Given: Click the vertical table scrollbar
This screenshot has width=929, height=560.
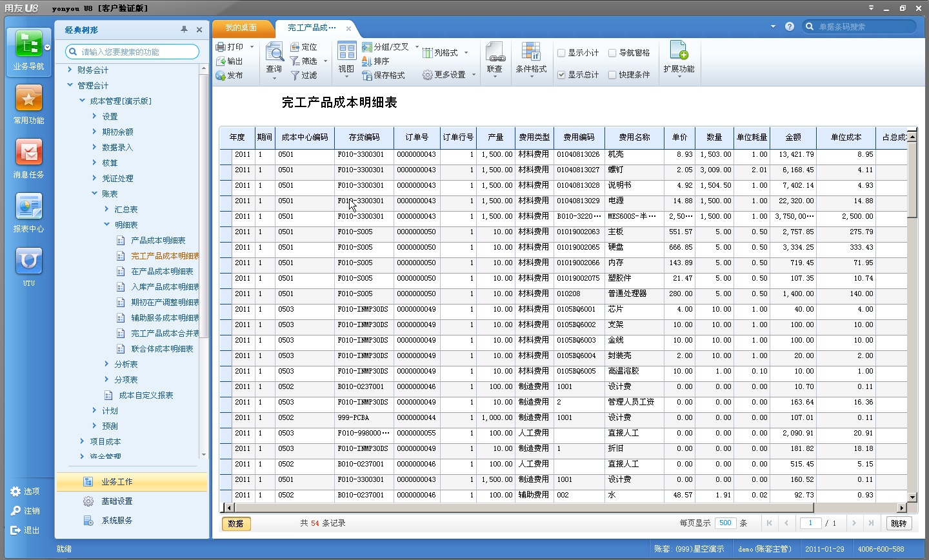Looking at the screenshot, I should pos(912,181).
